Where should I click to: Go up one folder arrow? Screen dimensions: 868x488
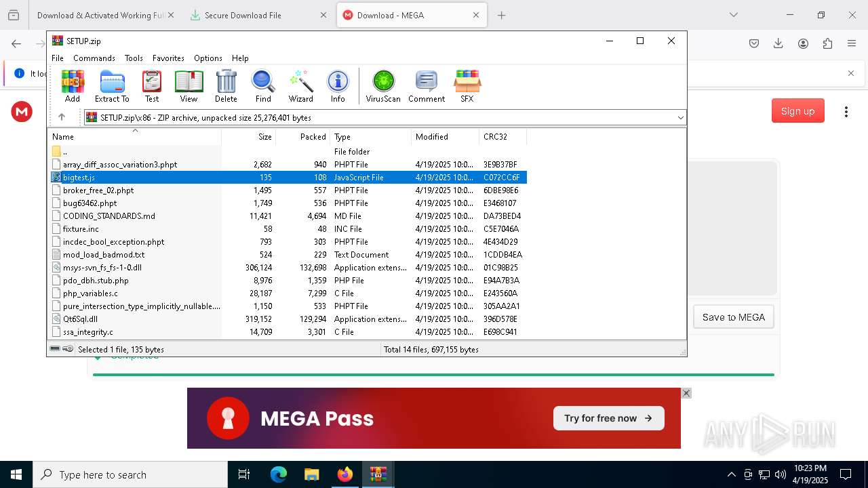coord(62,117)
